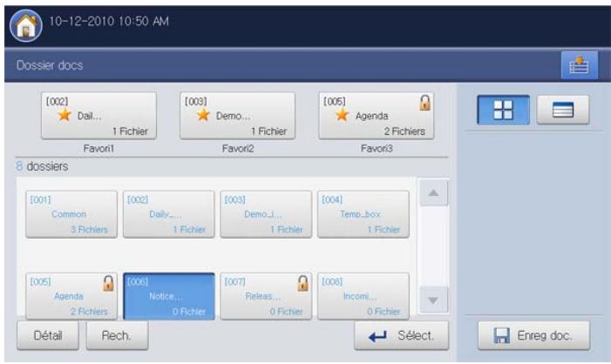The image size is (611, 364).
Task: Select folder [007] Releas...
Action: (266, 296)
